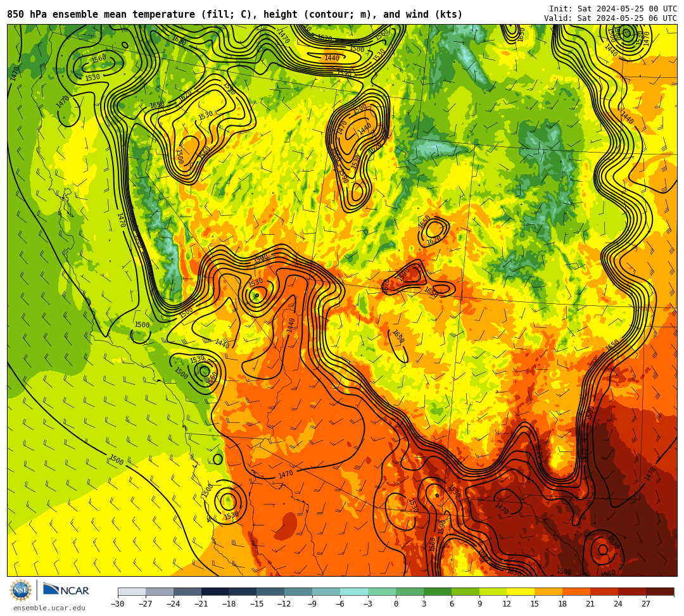The height and width of the screenshot is (616, 684).
Task: Pick the colorbar swatch between 0 and 3
Action: tap(410, 591)
